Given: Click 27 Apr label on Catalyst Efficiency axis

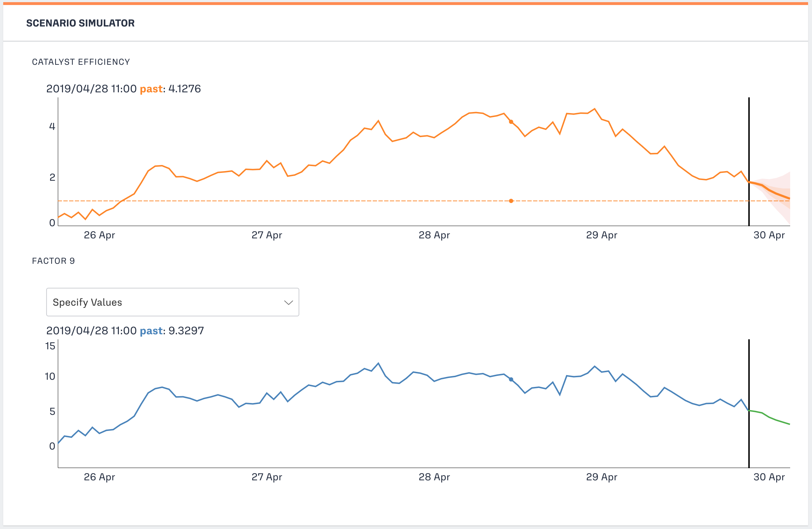Looking at the screenshot, I should point(267,235).
